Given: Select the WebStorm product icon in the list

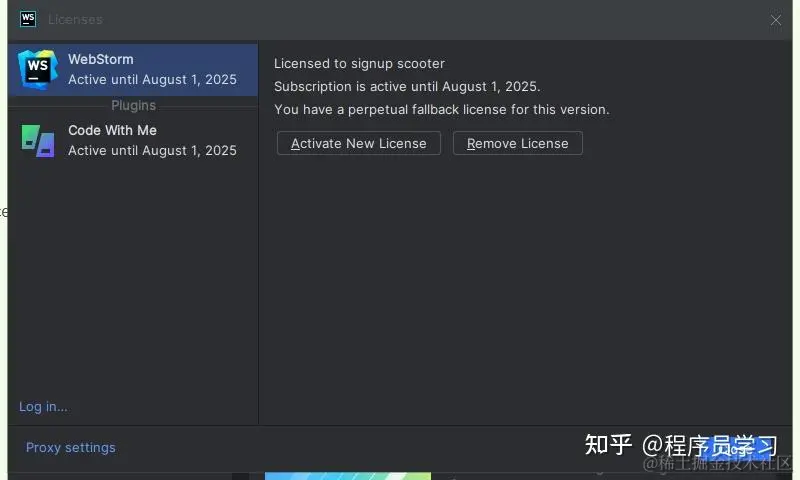Looking at the screenshot, I should coord(38,69).
